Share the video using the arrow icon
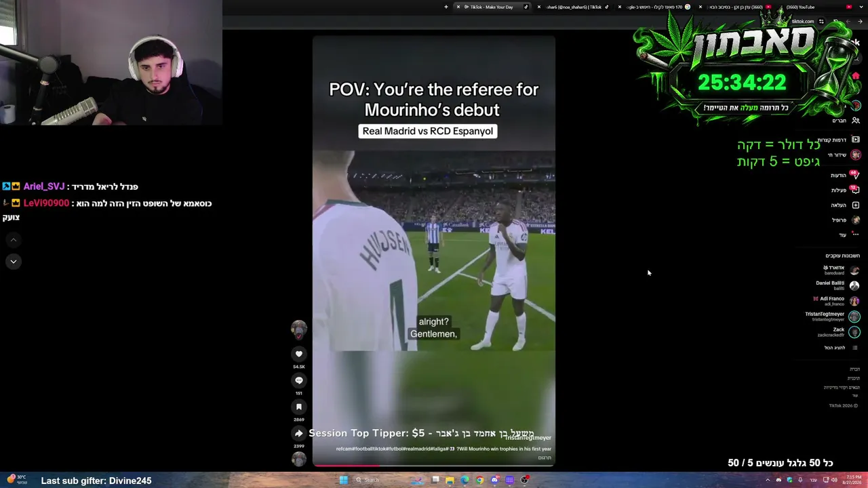Image resolution: width=868 pixels, height=488 pixels. point(298,433)
